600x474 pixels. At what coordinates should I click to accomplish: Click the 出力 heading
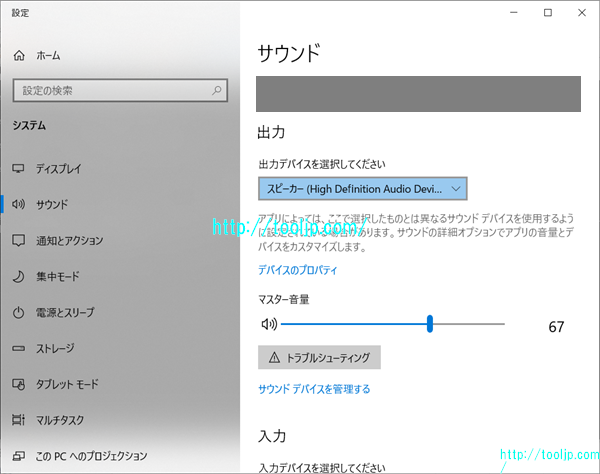point(271,132)
